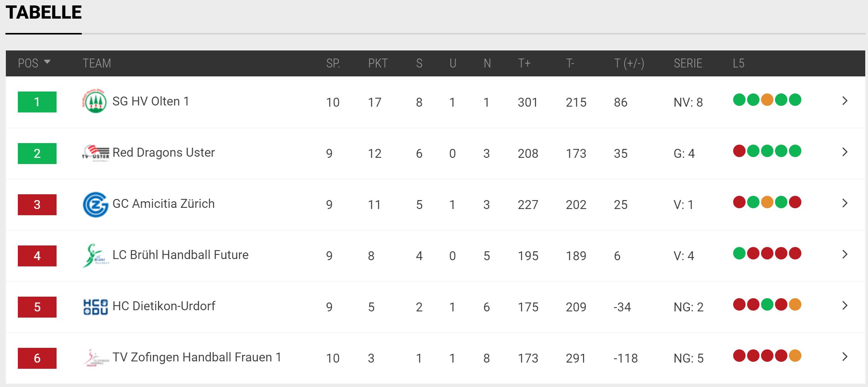Sort by the PKT column header
This screenshot has width=868, height=387.
378,63
